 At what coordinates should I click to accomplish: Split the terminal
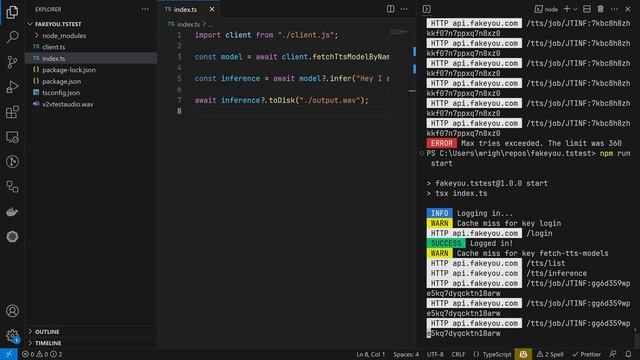pos(587,9)
